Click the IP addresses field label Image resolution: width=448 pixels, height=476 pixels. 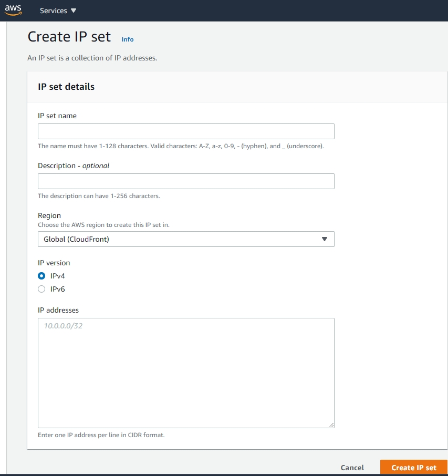(x=58, y=310)
